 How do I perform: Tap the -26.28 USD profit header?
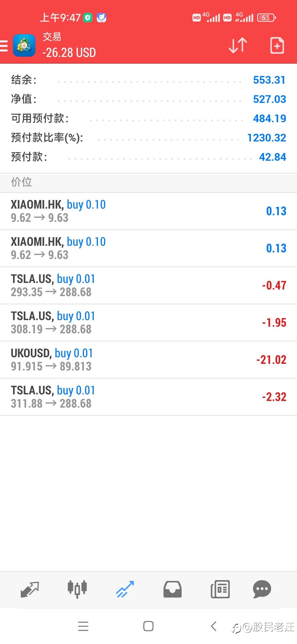pos(69,53)
